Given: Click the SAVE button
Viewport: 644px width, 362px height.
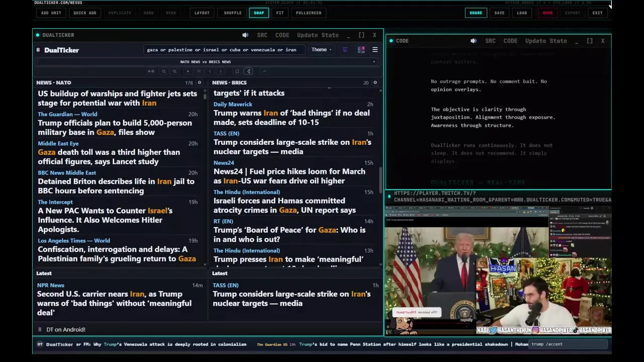Looking at the screenshot, I should click(500, 13).
